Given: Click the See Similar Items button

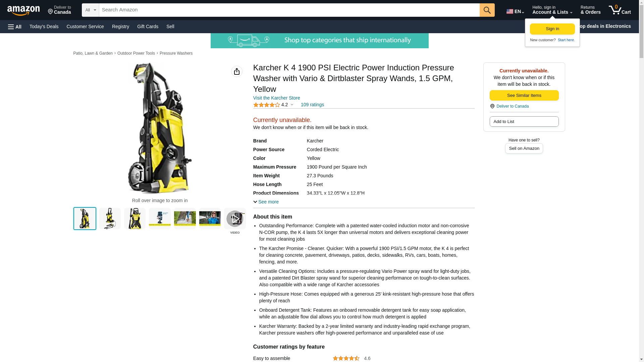Looking at the screenshot, I should tap(524, 96).
